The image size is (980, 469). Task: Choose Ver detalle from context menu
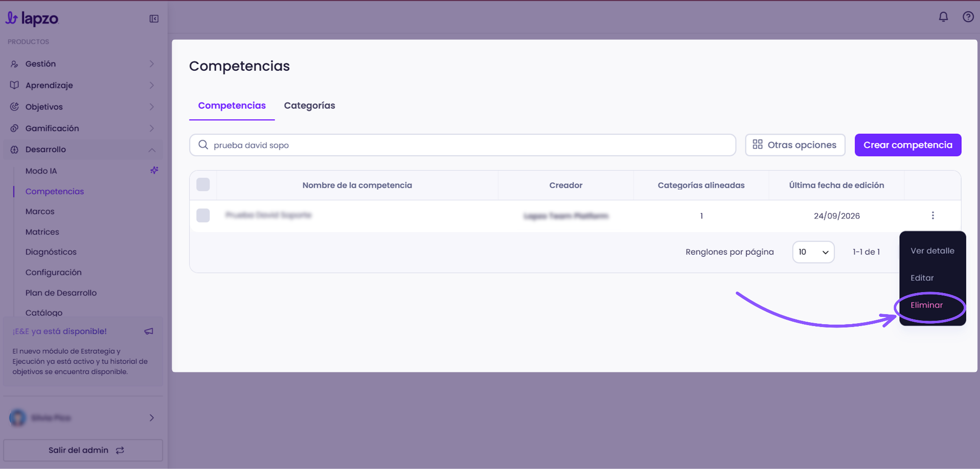tap(932, 251)
